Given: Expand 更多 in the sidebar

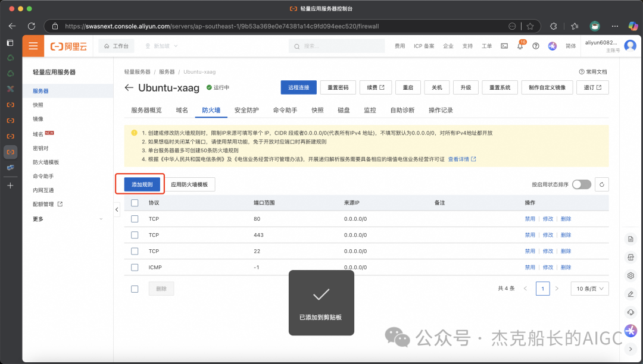Looking at the screenshot, I should pos(68,219).
